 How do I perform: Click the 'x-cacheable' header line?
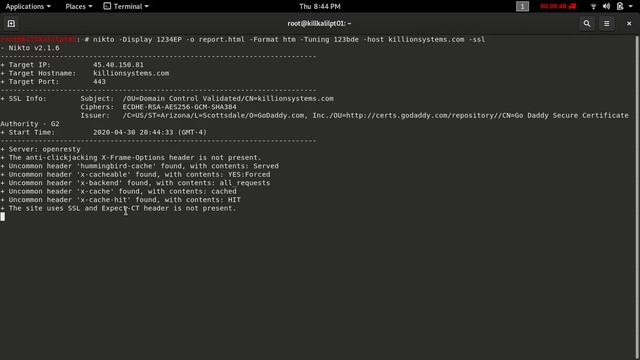pos(136,175)
